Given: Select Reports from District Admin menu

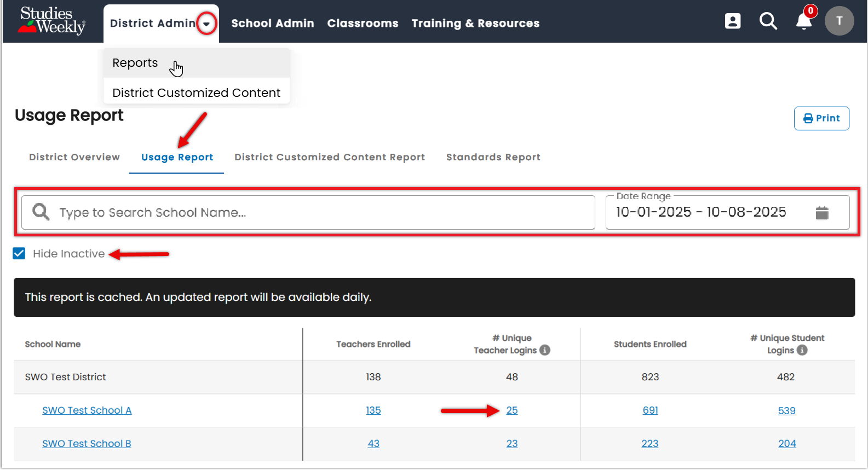Looking at the screenshot, I should point(197,63).
